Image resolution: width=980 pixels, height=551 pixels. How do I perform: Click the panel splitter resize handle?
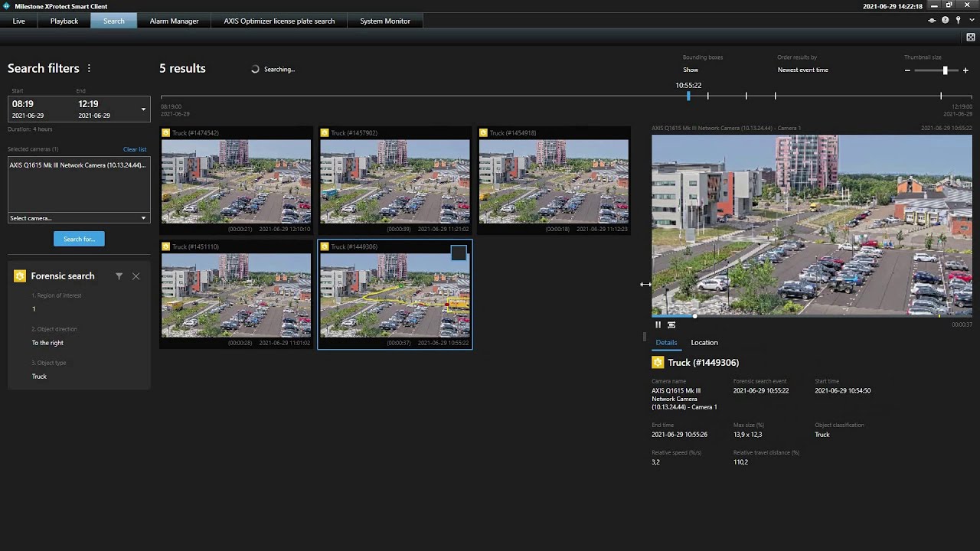point(645,336)
